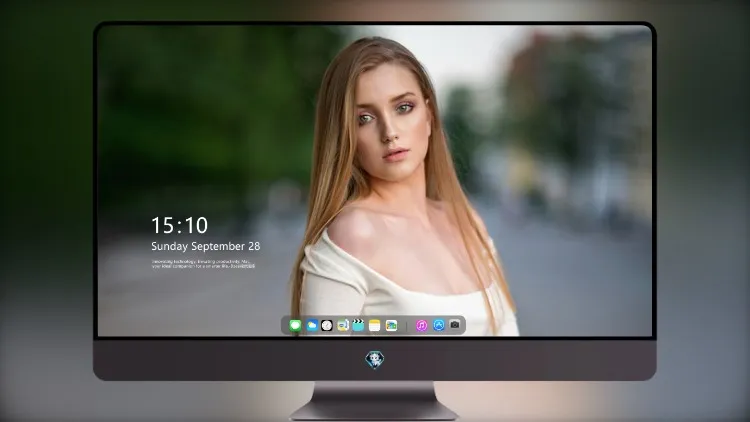Open the blue App Store icon

(439, 325)
